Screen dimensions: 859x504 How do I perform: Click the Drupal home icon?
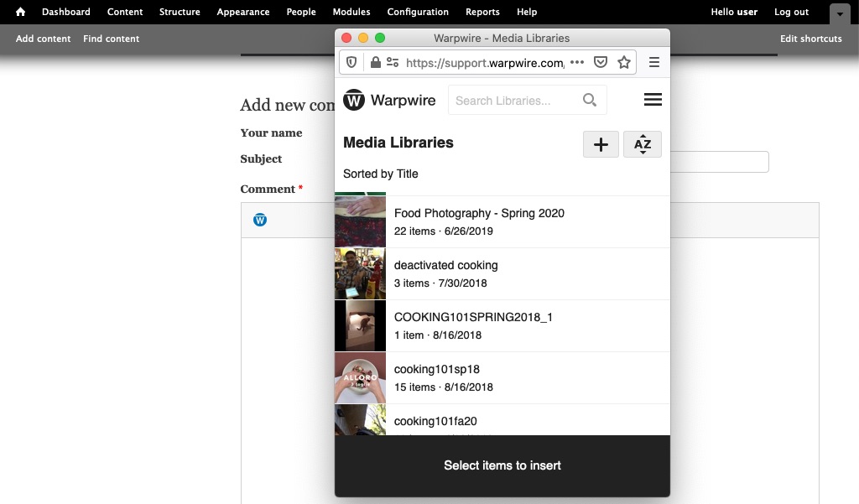point(20,12)
